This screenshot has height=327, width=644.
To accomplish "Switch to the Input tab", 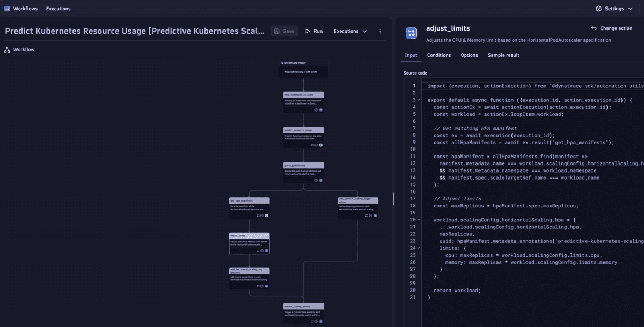I will pyautogui.click(x=411, y=55).
